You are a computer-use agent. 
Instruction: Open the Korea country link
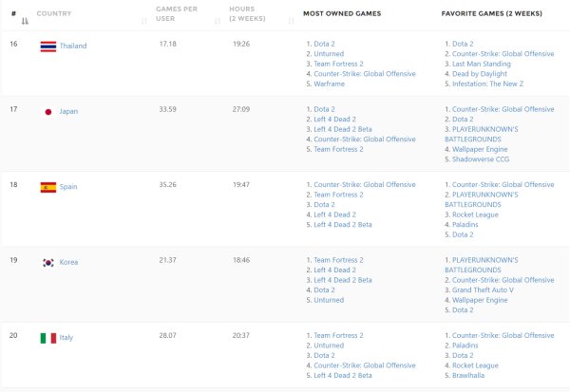[68, 262]
